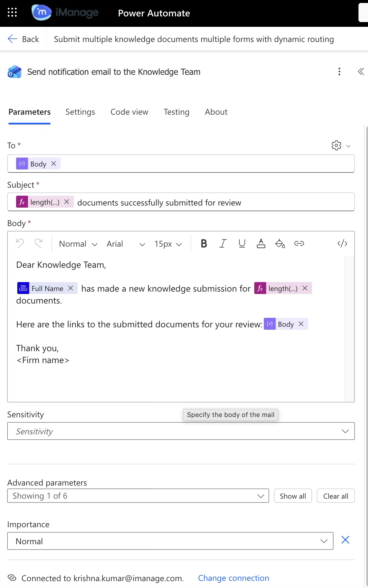The width and height of the screenshot is (368, 588).
Task: Click the '<Firm name>' placeholder text
Action: 43,360
